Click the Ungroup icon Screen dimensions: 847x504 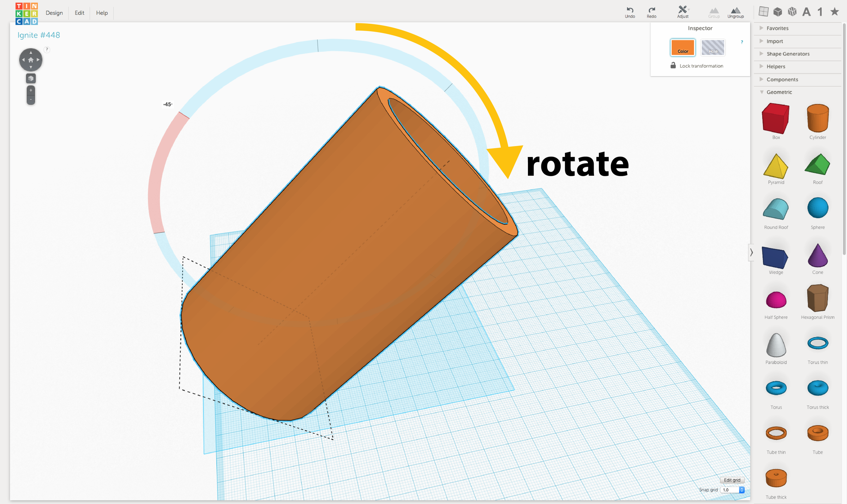[735, 11]
